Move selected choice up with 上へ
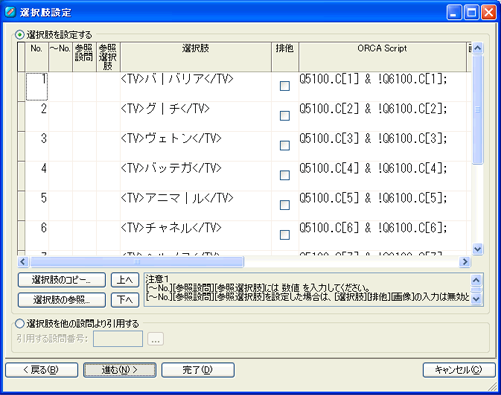 pyautogui.click(x=125, y=280)
